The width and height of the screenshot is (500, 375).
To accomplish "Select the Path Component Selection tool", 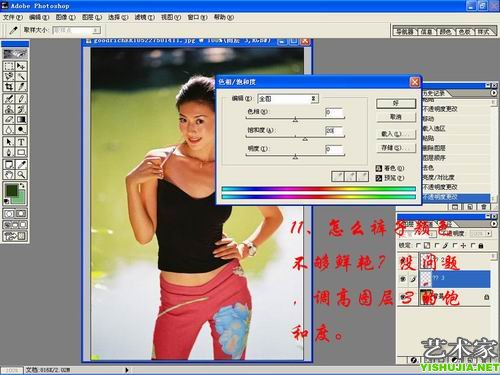I will point(9,142).
